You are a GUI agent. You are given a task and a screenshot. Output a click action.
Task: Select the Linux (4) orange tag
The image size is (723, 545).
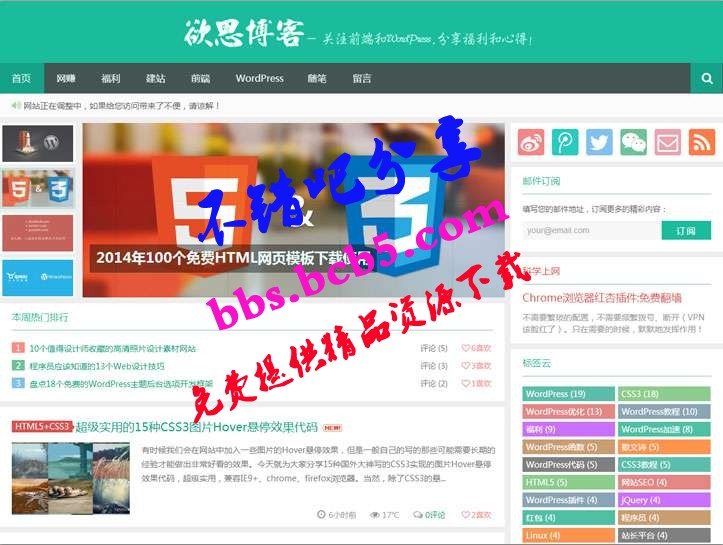569,535
